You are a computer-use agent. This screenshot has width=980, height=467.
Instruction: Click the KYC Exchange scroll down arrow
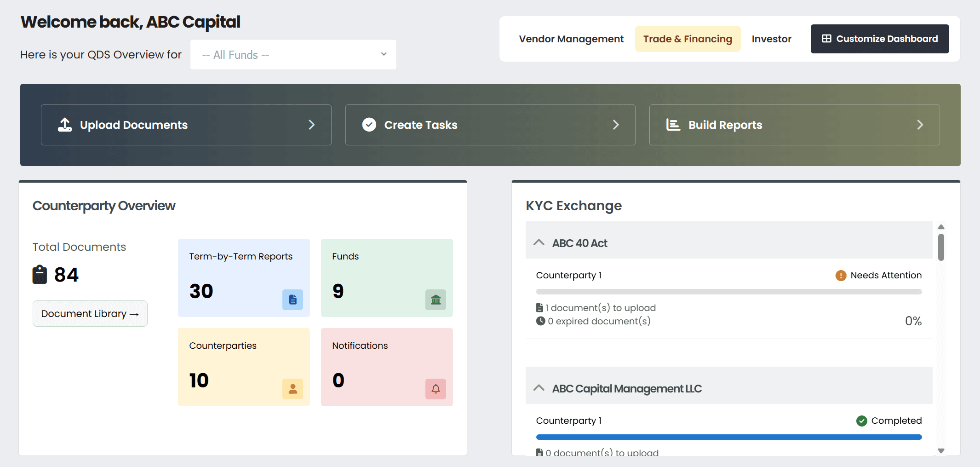941,451
